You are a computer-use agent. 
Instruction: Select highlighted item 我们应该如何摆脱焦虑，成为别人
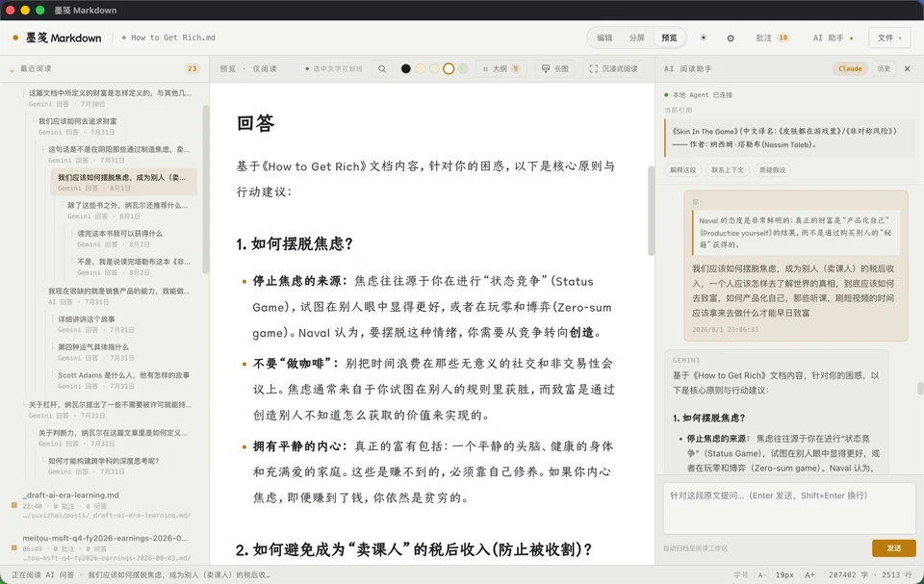tap(124, 182)
